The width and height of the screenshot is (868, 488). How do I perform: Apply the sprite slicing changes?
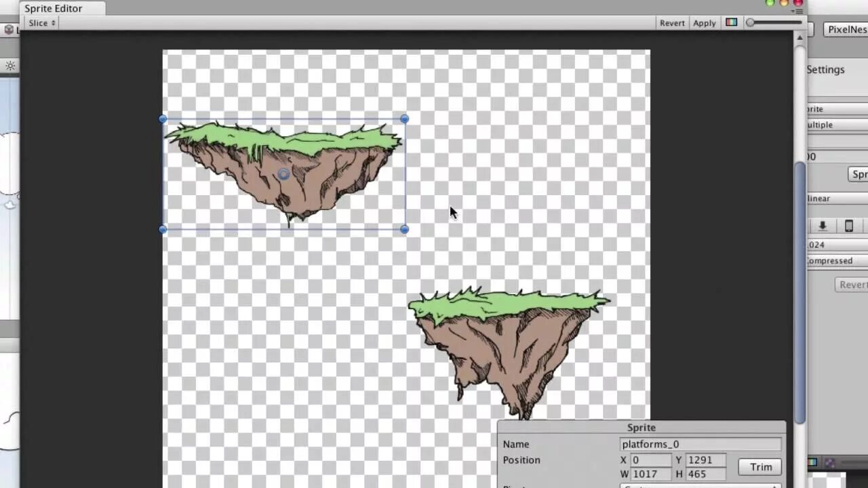click(704, 22)
